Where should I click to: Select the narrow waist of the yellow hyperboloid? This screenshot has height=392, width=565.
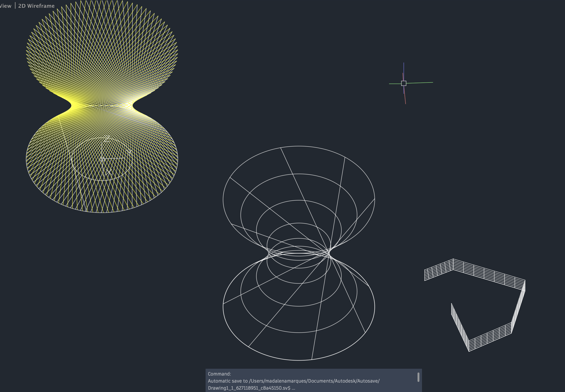point(102,106)
